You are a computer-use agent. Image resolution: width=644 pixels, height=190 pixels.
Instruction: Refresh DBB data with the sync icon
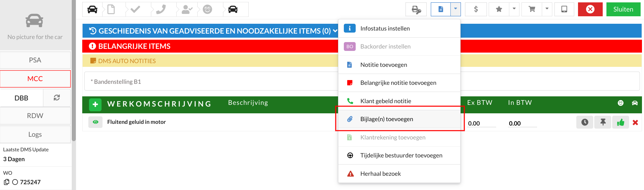tap(57, 98)
